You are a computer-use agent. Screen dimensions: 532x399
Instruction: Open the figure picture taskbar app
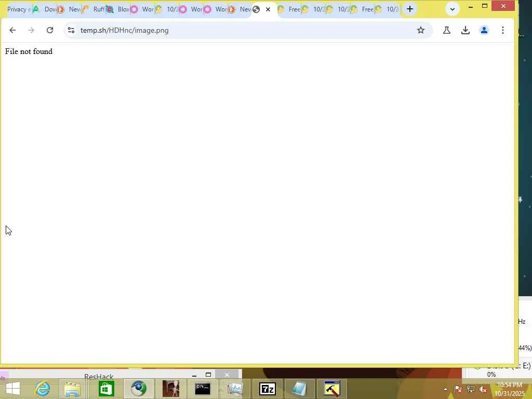[x=170, y=389]
